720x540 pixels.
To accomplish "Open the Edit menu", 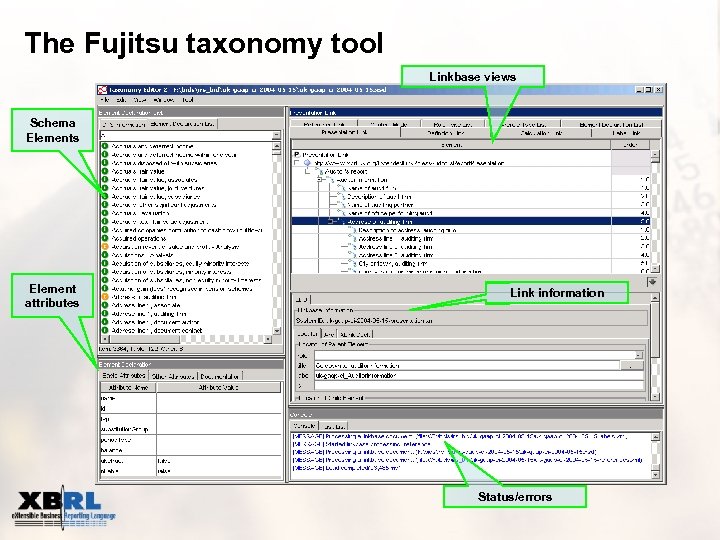I will coord(121,100).
